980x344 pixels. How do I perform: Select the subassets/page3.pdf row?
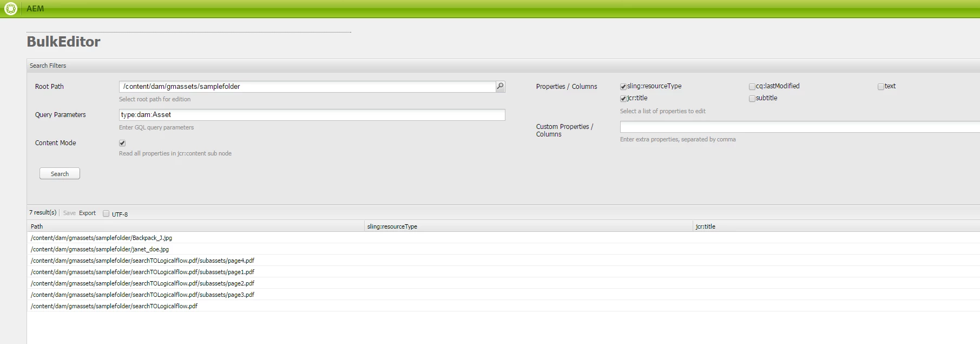click(x=503, y=295)
